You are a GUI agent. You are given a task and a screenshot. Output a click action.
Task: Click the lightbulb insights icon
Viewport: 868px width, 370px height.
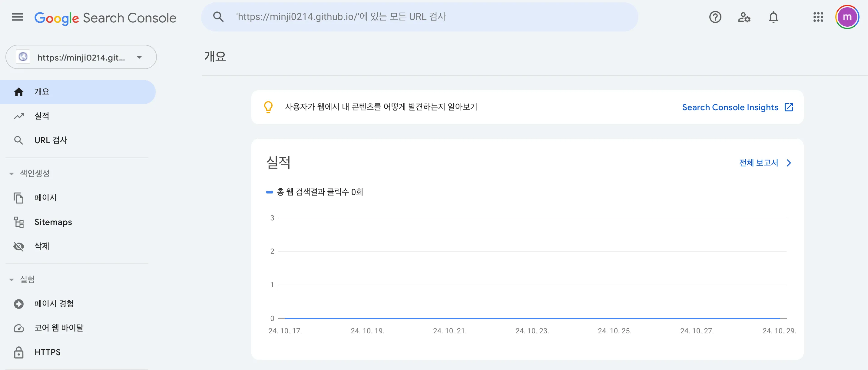click(268, 107)
